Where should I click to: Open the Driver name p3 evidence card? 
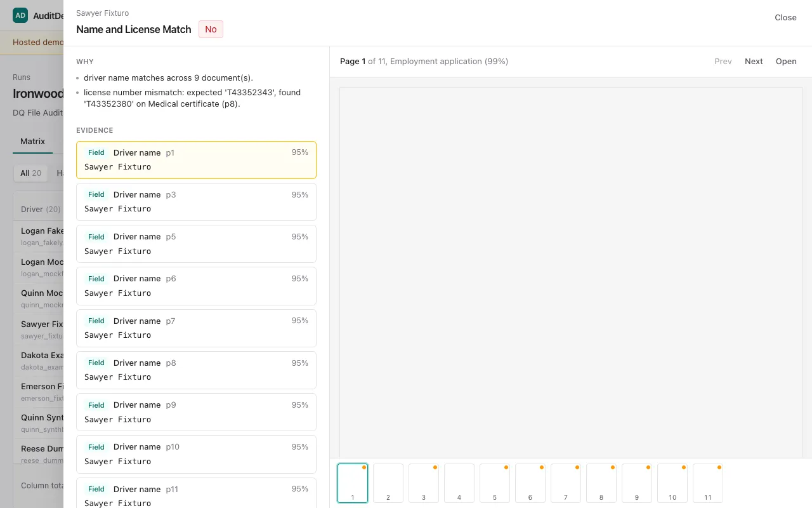[196, 202]
